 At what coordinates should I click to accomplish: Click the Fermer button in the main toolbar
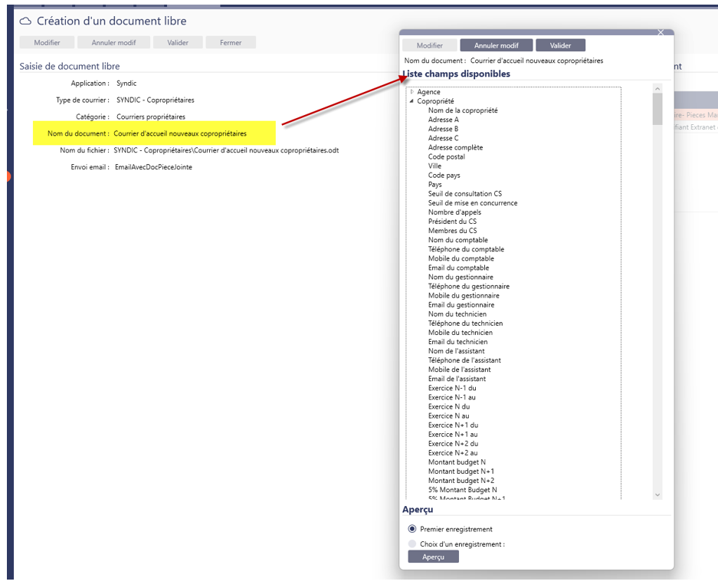pyautogui.click(x=231, y=43)
